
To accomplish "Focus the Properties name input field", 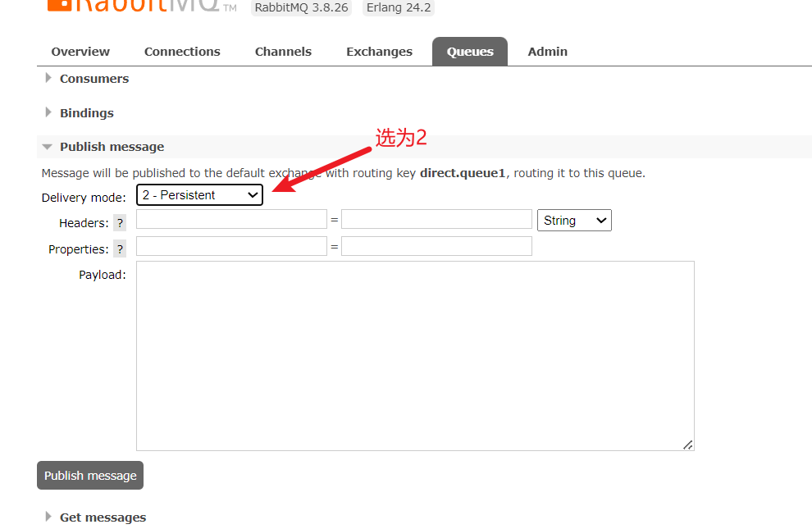I will (231, 246).
